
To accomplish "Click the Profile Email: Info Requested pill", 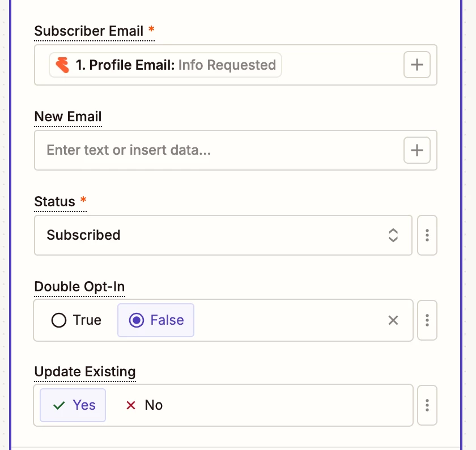I will click(165, 65).
